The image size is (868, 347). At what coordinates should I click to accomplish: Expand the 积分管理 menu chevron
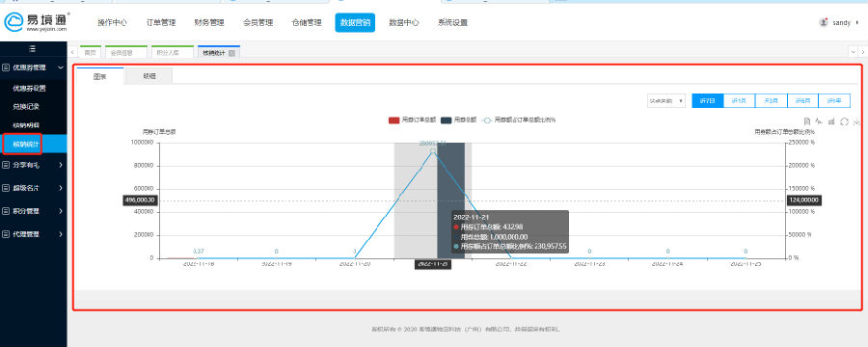60,211
